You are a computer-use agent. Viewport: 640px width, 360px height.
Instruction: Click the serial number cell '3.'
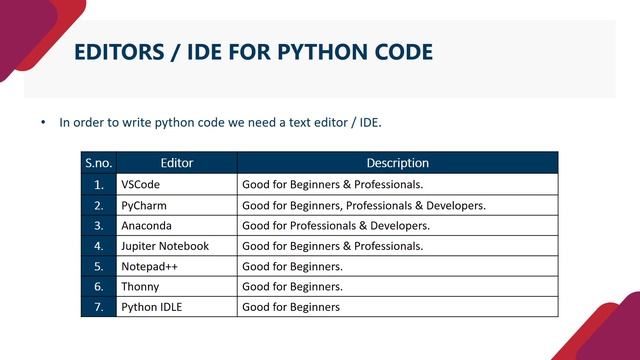click(99, 226)
